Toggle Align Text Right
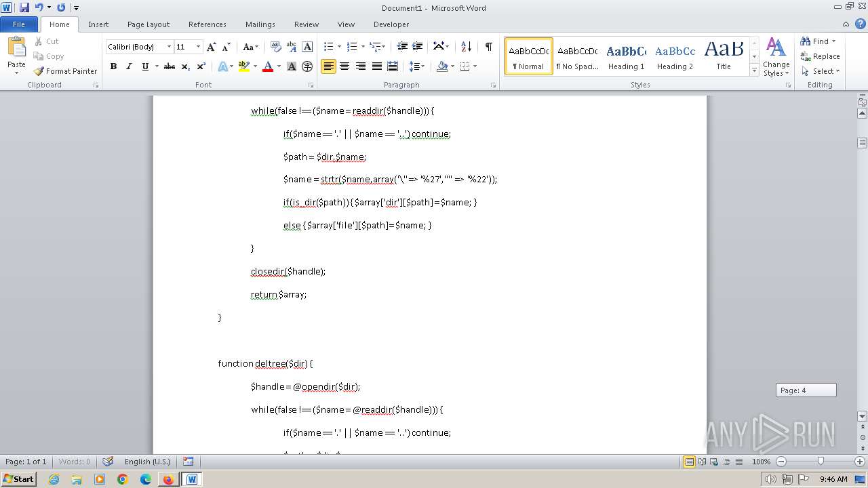The image size is (868, 488). (361, 66)
